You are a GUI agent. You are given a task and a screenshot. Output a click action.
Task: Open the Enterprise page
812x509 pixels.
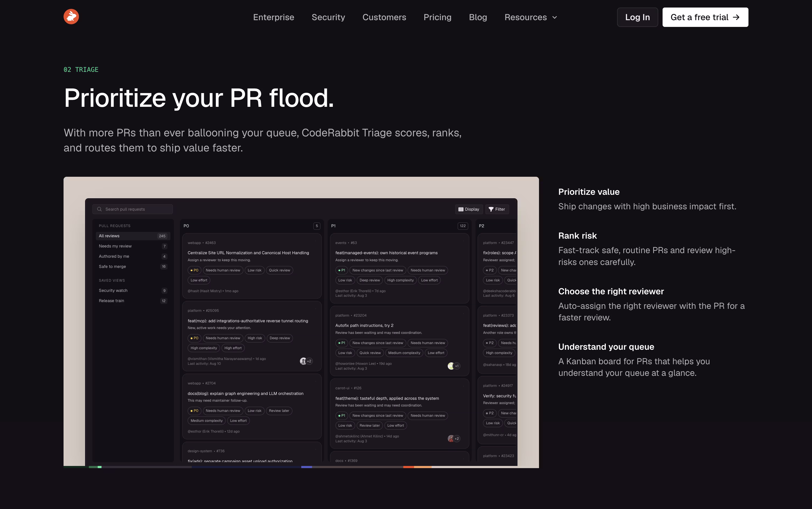click(274, 17)
